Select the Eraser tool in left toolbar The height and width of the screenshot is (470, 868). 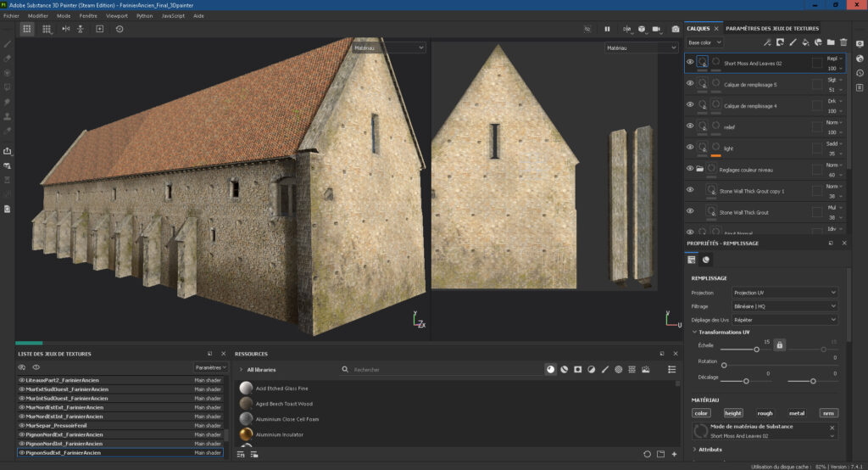tap(7, 59)
